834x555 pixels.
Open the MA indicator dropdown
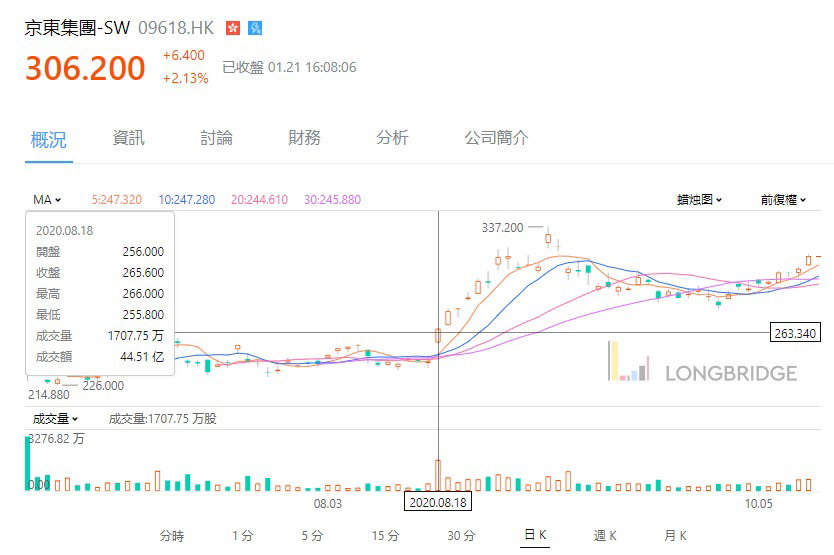tap(47, 200)
